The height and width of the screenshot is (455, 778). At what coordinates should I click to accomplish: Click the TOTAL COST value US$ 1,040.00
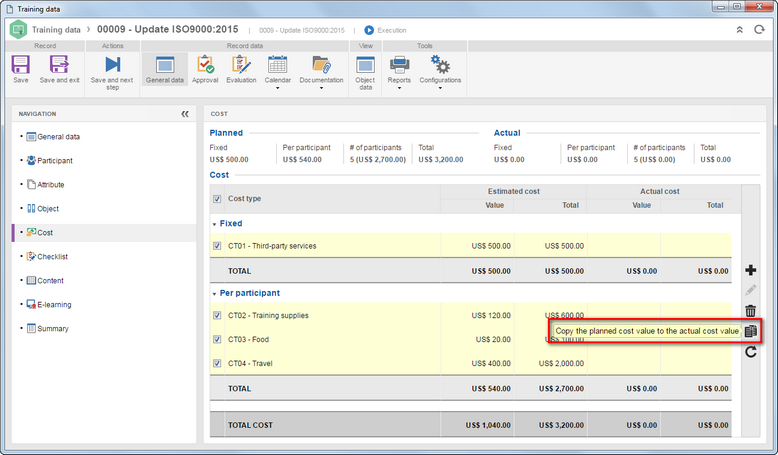tap(488, 425)
